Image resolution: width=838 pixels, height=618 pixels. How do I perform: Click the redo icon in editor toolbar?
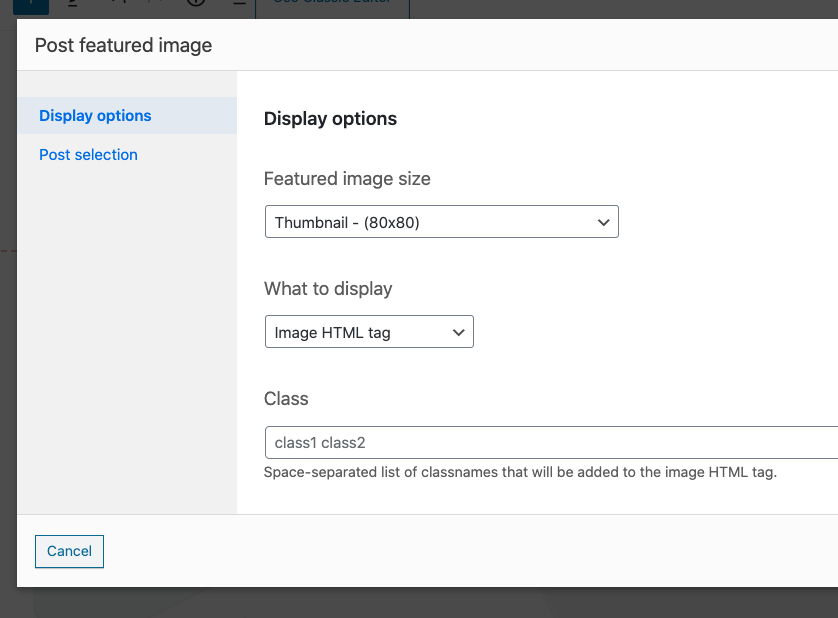(x=156, y=5)
